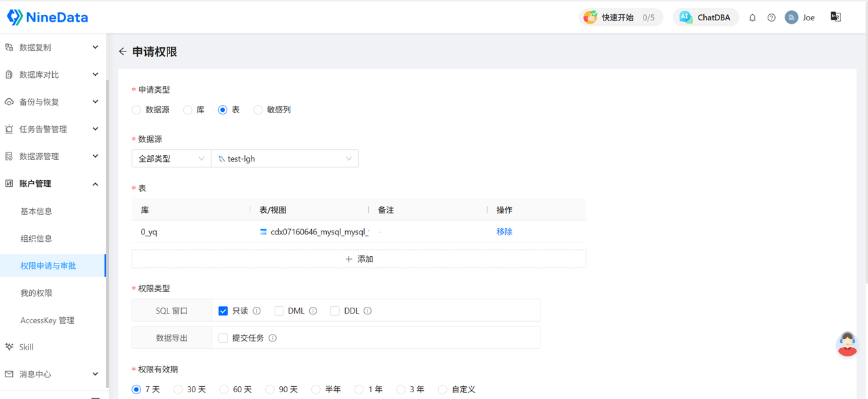Set validity period to 30 天
Screen dimensions: 868x399
(178, 390)
